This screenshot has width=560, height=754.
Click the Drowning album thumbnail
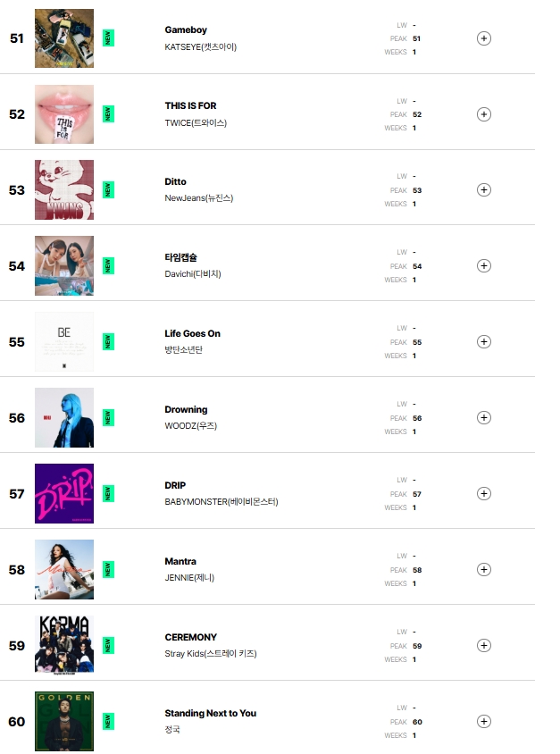click(x=64, y=418)
